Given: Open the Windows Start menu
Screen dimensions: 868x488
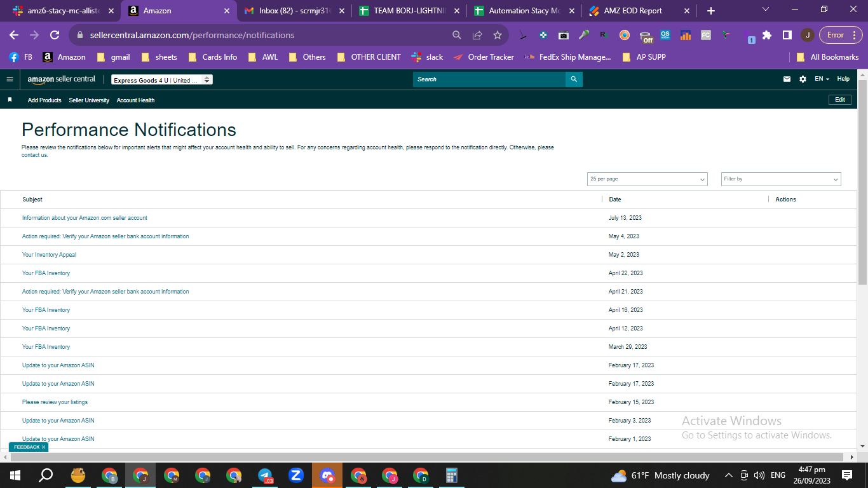Looking at the screenshot, I should [15, 475].
